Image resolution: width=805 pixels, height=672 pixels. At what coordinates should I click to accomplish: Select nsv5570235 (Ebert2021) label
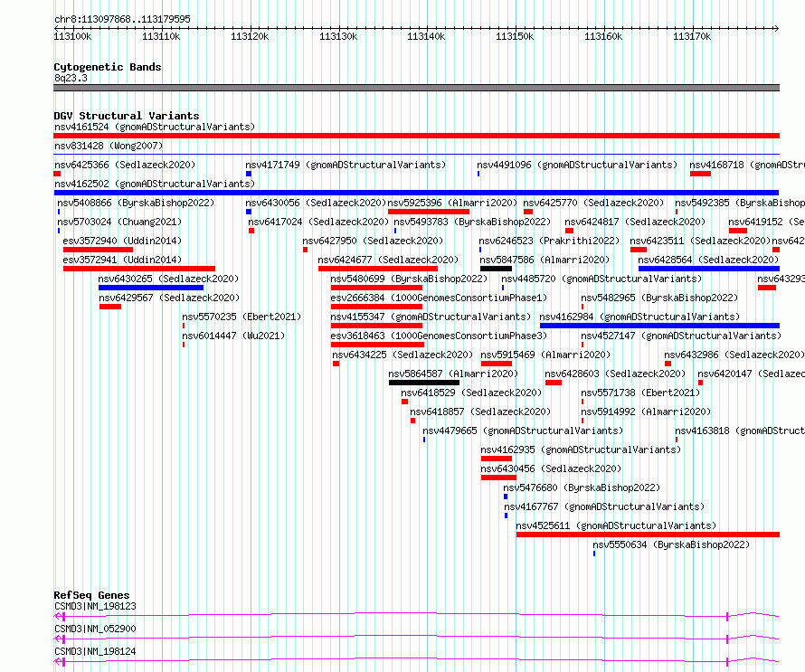(241, 317)
